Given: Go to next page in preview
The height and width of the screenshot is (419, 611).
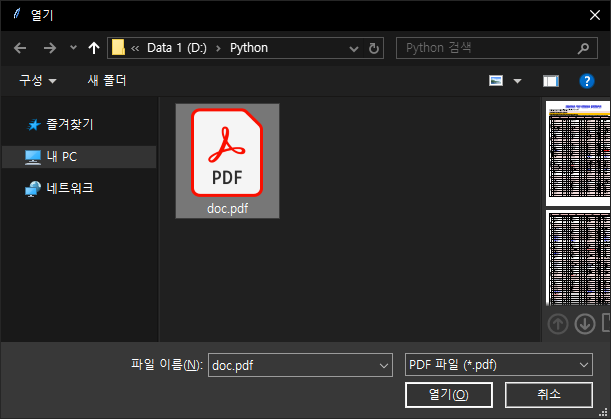Looking at the screenshot, I should click(585, 324).
